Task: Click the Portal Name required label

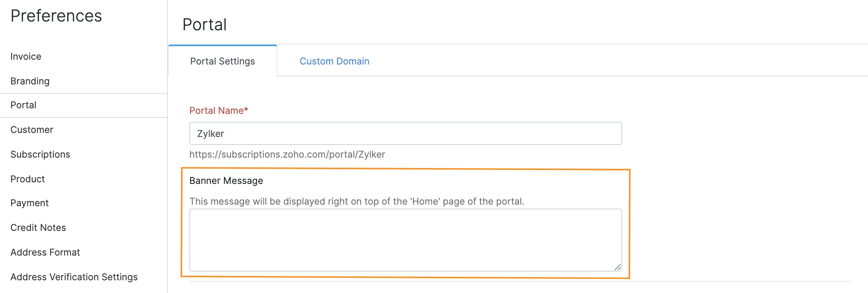Action: click(218, 110)
